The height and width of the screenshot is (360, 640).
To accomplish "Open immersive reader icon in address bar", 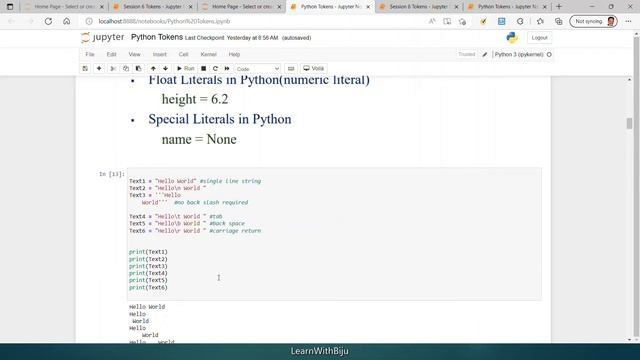I will 447,21.
